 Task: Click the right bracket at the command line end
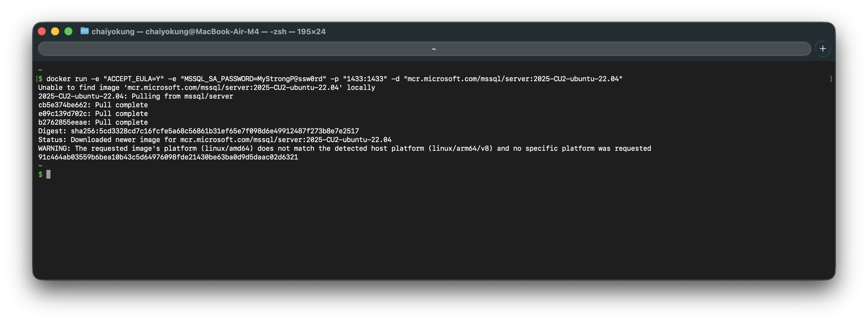831,79
